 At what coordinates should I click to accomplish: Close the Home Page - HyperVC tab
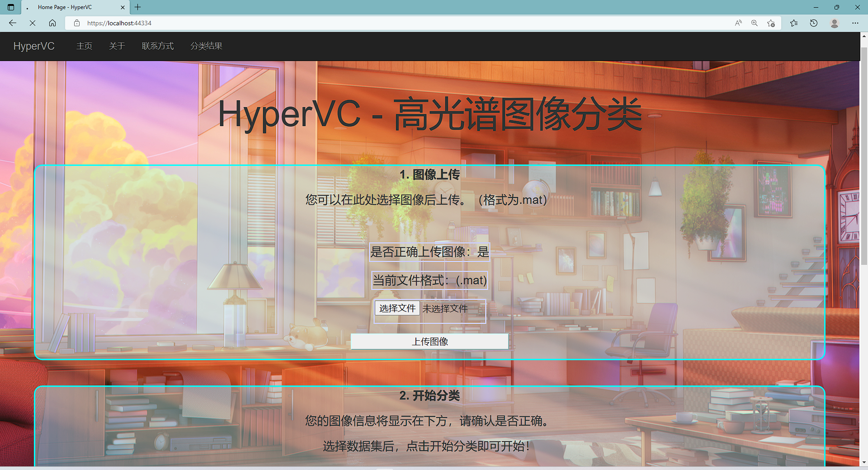coord(123,7)
